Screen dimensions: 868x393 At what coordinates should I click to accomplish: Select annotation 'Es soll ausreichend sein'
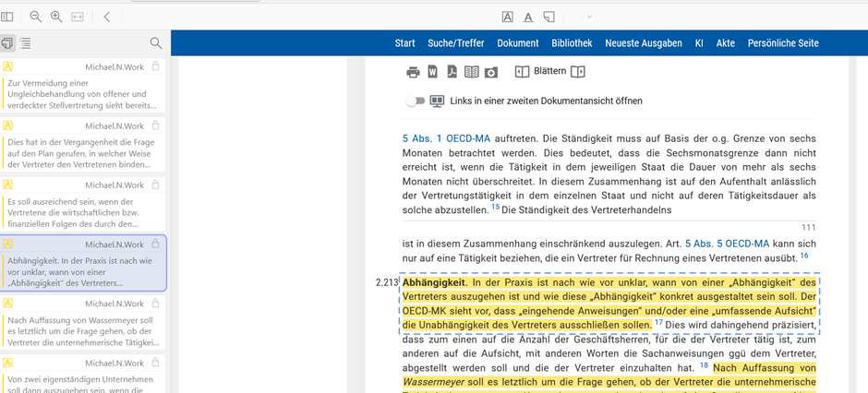83,203
